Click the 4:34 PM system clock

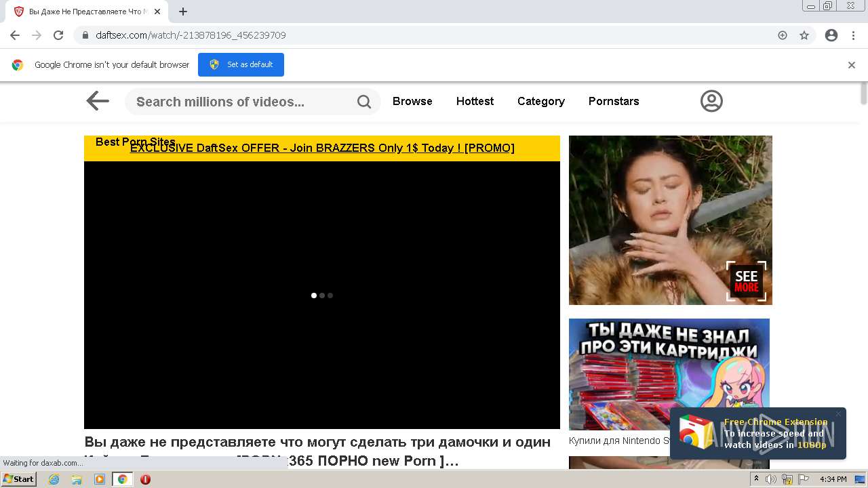coord(833,479)
